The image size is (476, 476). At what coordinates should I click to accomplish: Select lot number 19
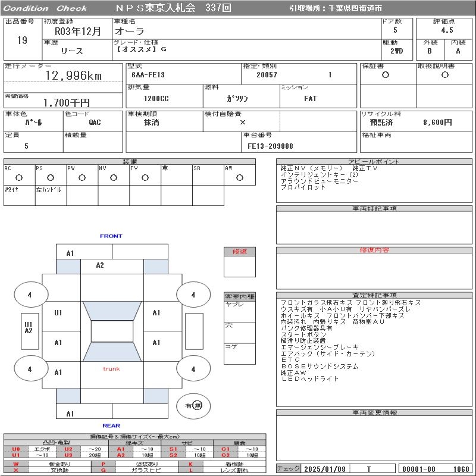coord(23,40)
